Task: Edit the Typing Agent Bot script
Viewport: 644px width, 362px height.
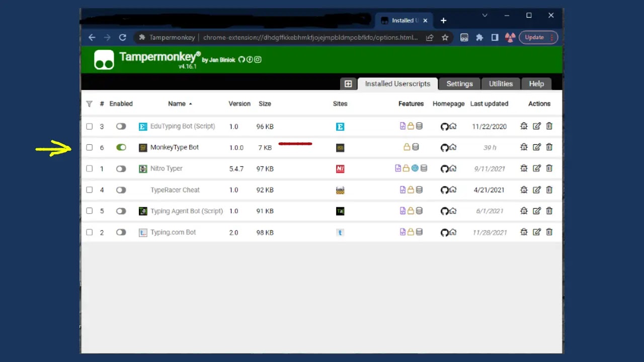Action: tap(537, 211)
